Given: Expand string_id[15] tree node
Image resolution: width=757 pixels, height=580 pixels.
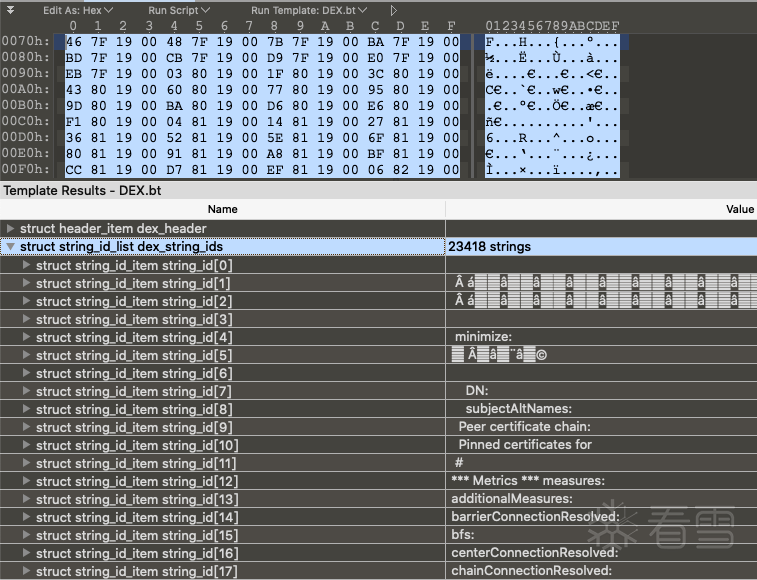Looking at the screenshot, I should 27,535.
